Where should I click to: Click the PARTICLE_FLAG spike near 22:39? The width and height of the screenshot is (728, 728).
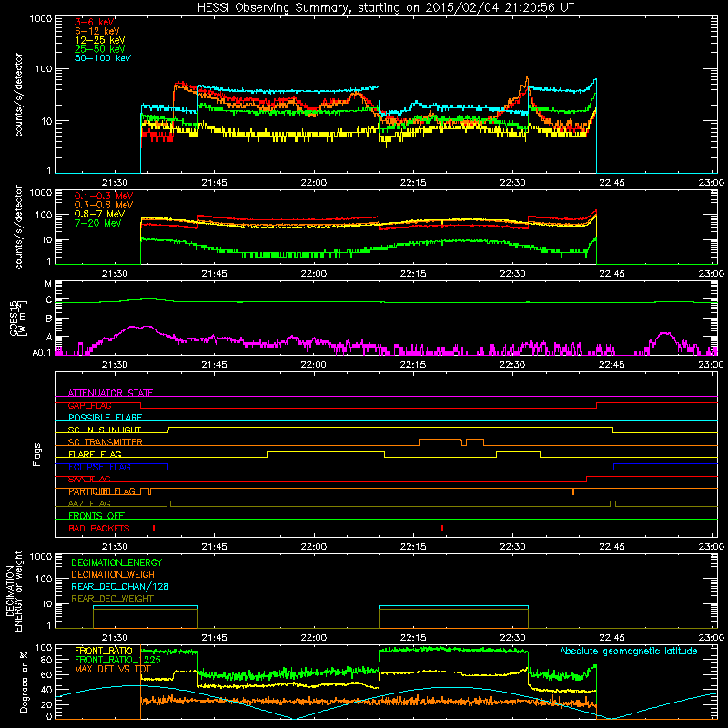pyautogui.click(x=573, y=491)
